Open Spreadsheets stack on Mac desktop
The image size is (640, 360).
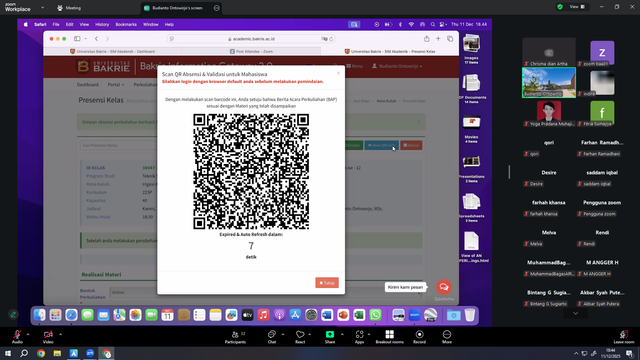pyautogui.click(x=471, y=207)
